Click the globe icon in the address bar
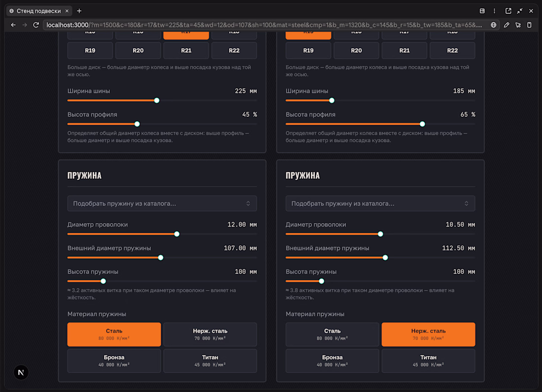Viewport: 542px width, 392px height. [x=493, y=25]
